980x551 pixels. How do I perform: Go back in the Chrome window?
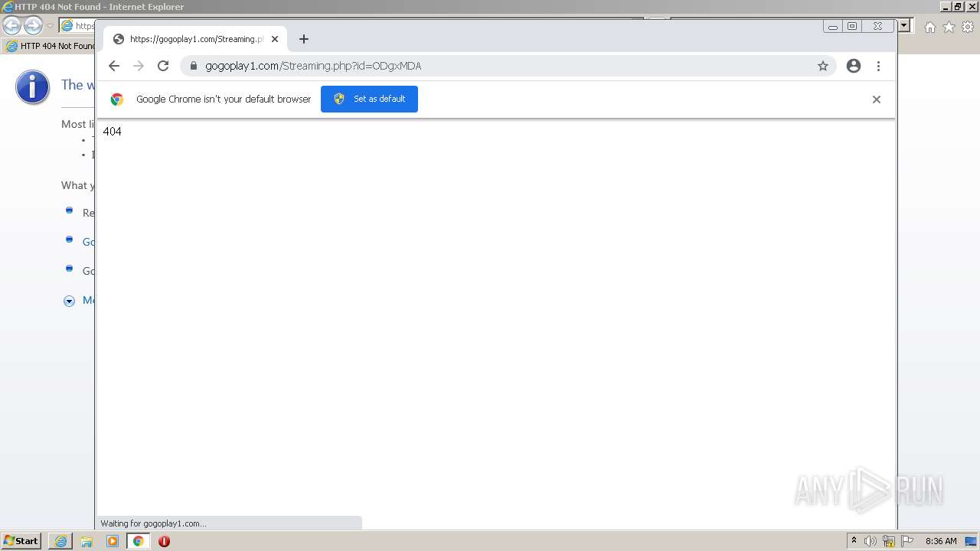coord(114,66)
